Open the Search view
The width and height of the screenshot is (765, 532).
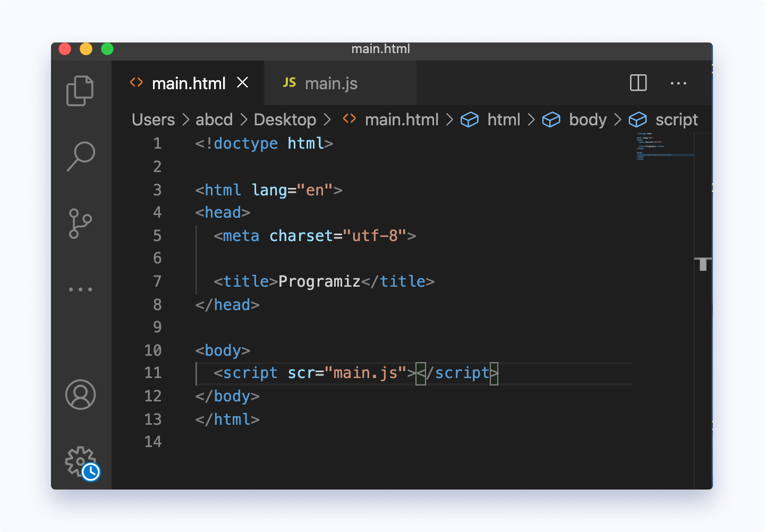click(x=81, y=156)
